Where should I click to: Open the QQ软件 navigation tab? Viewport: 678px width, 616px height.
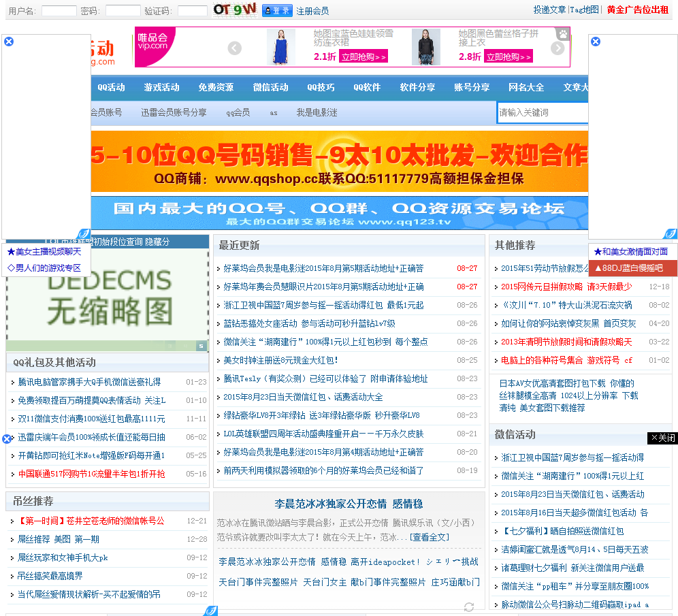[367, 87]
